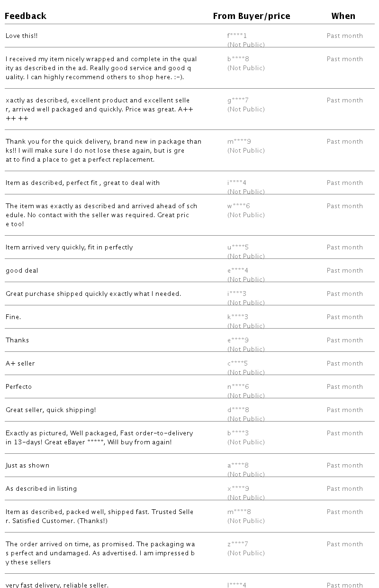Select buyer name b****8
The image size is (379, 588).
coord(238,59)
